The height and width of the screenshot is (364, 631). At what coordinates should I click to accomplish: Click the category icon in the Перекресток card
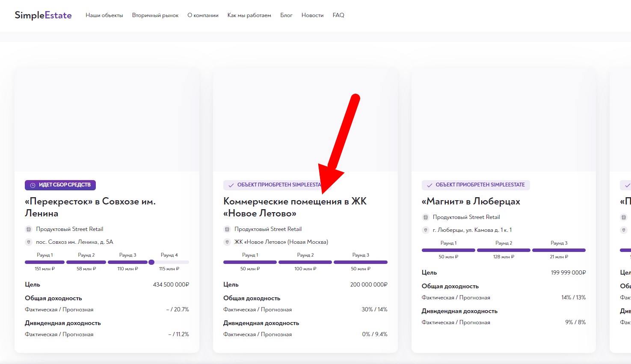(x=29, y=229)
